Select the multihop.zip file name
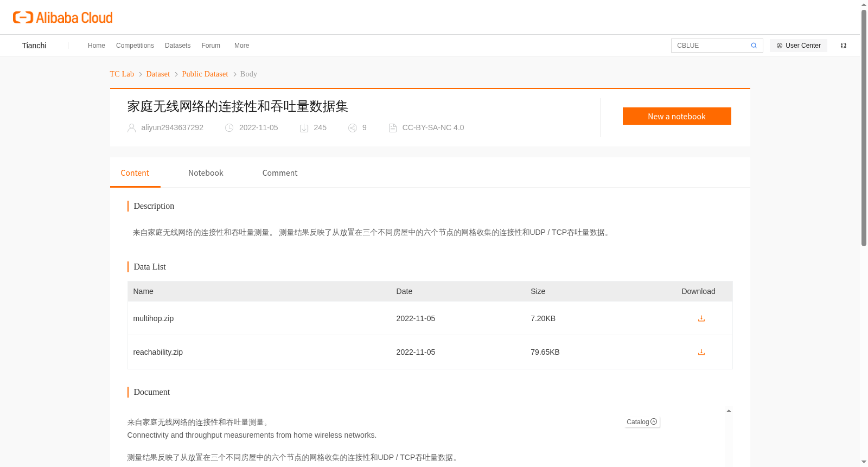The width and height of the screenshot is (868, 467). [154, 318]
